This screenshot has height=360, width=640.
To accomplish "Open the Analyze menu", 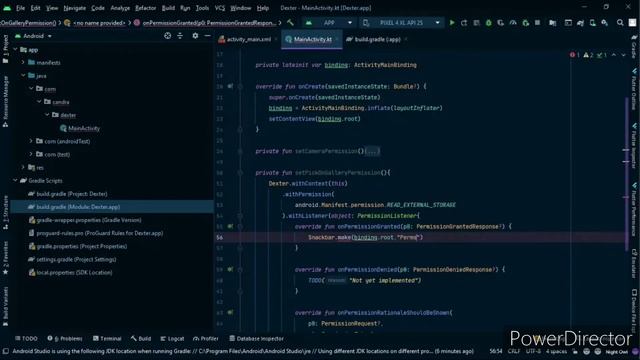I will click(120, 8).
